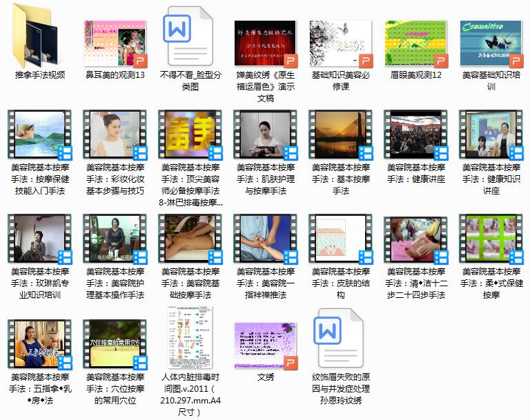Open the 基础知识美容必修课 presentation

tap(340, 42)
